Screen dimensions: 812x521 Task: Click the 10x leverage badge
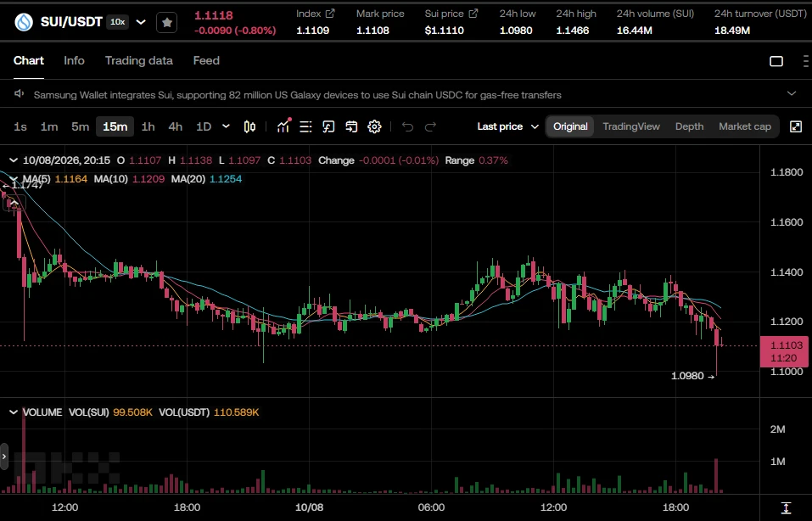pos(118,22)
